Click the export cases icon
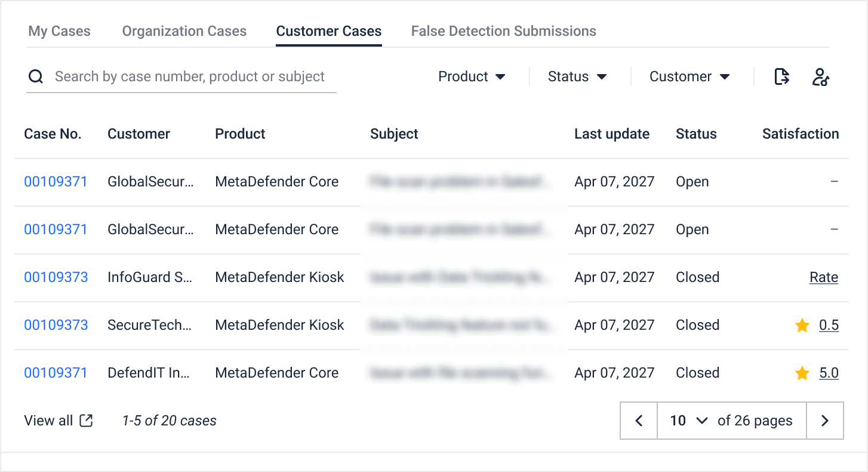The image size is (868, 472). 782,76
